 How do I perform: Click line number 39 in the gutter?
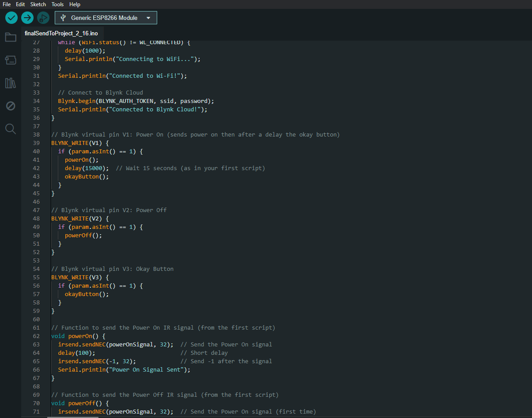point(36,143)
